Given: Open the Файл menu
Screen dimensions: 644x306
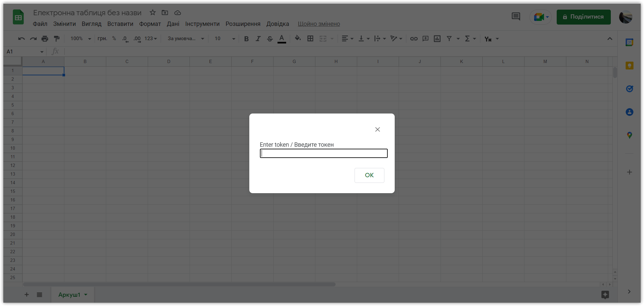Looking at the screenshot, I should pos(40,24).
